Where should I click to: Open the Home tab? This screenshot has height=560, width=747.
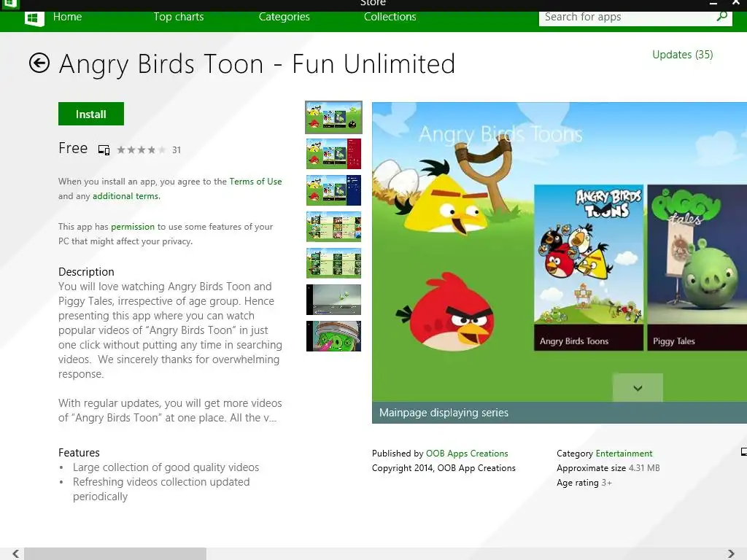click(x=67, y=17)
